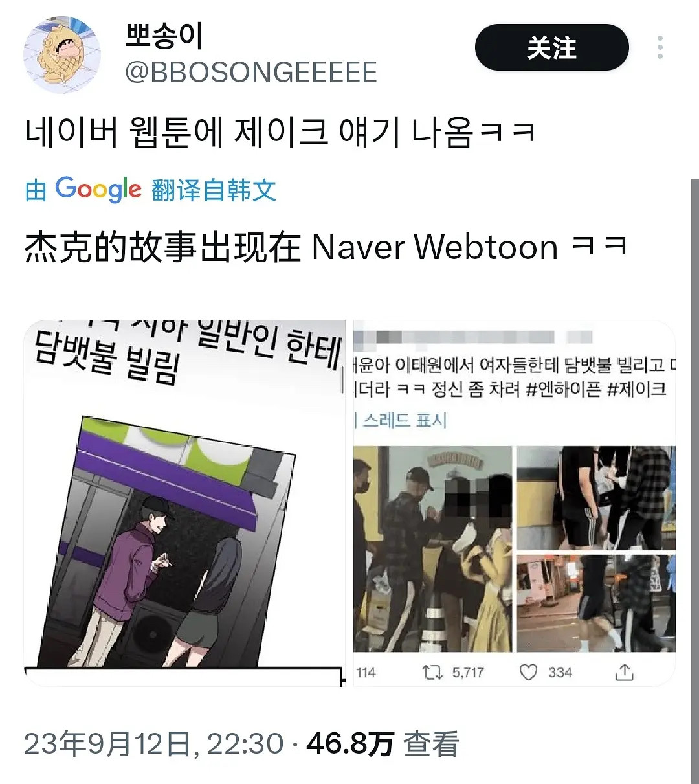Open the three-dot more options menu
Viewport: 699px width, 784px height.
pyautogui.click(x=660, y=48)
